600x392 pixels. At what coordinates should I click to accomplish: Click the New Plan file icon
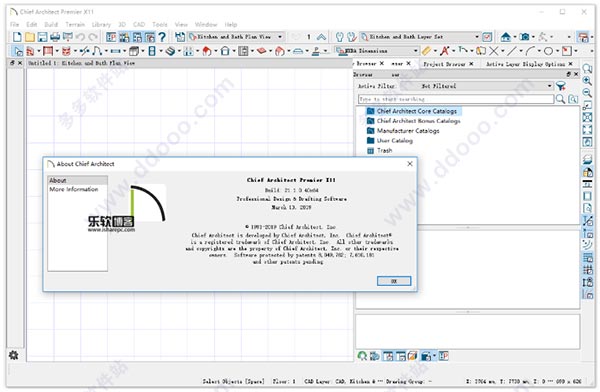click(x=17, y=37)
